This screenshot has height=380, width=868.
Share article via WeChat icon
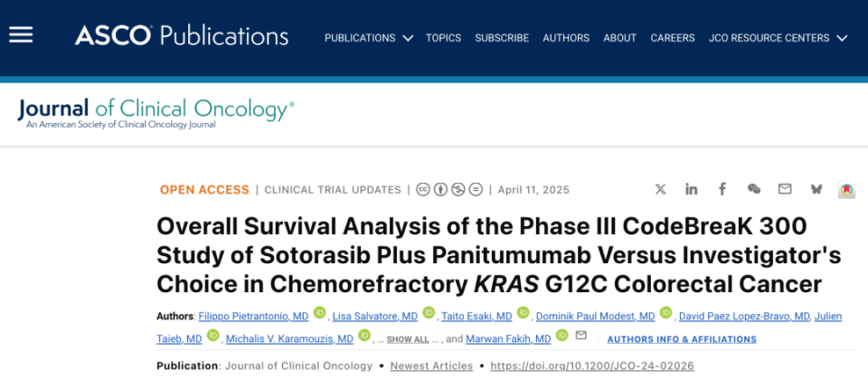[x=753, y=189]
